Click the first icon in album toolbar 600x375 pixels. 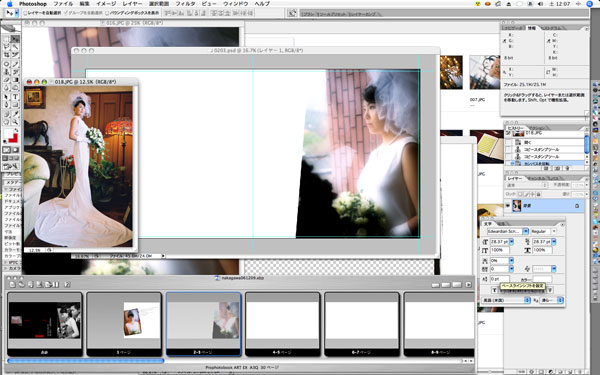[12, 285]
